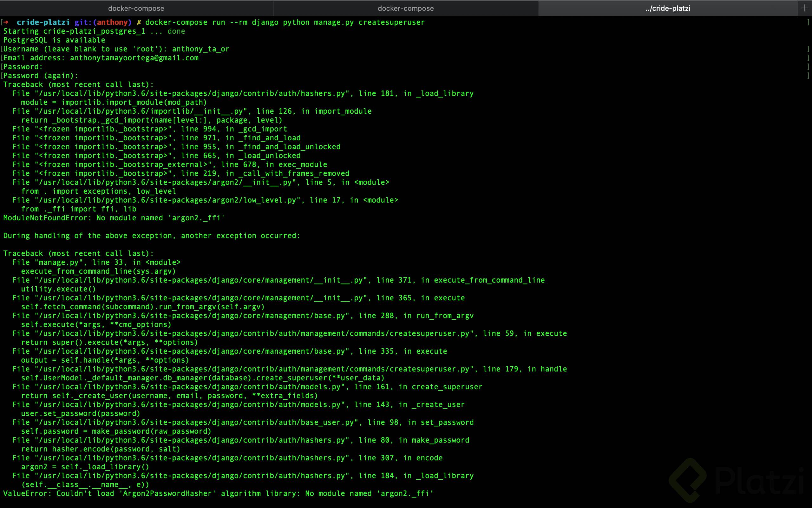812x508 pixels.
Task: Click the 'Password (again):' prompt line
Action: pyautogui.click(x=41, y=76)
